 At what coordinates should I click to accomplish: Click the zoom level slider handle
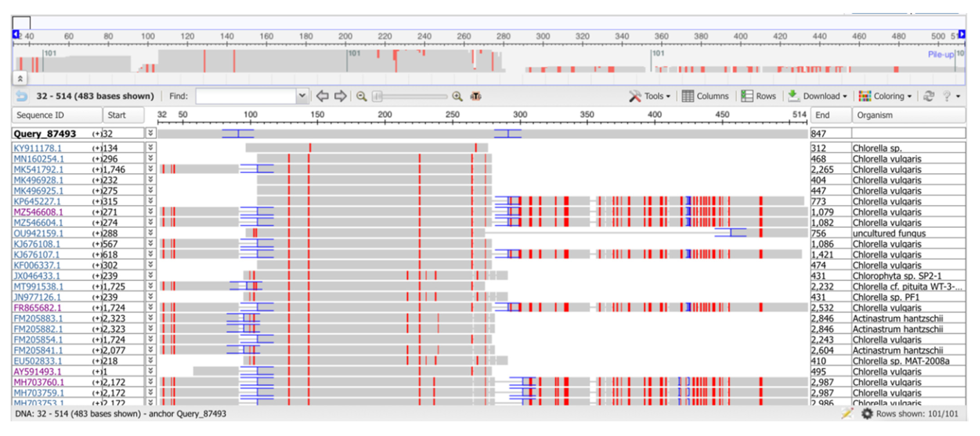tap(377, 96)
